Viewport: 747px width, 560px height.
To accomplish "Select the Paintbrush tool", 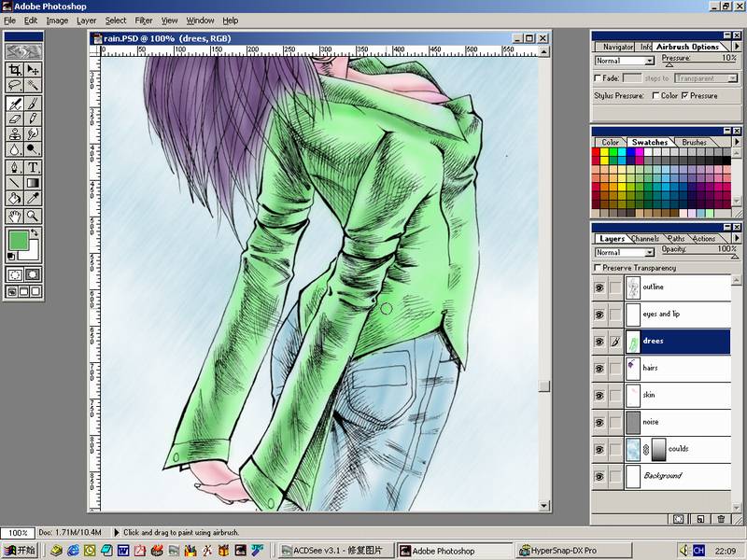I will [x=33, y=104].
